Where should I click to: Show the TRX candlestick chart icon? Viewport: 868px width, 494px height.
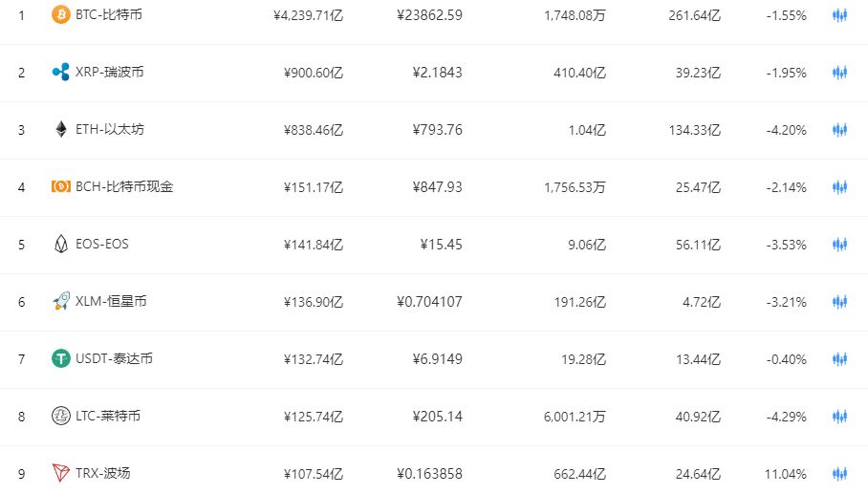839,474
